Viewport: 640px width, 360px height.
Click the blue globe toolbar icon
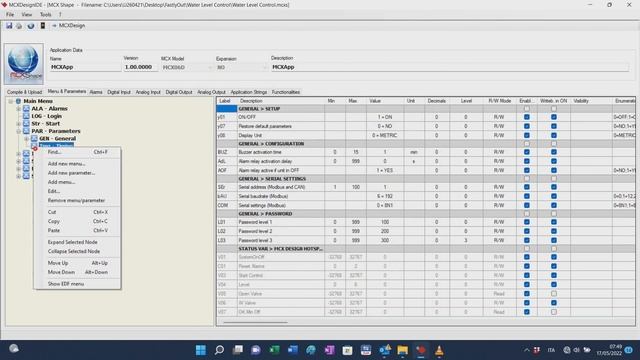pyautogui.click(x=31, y=26)
